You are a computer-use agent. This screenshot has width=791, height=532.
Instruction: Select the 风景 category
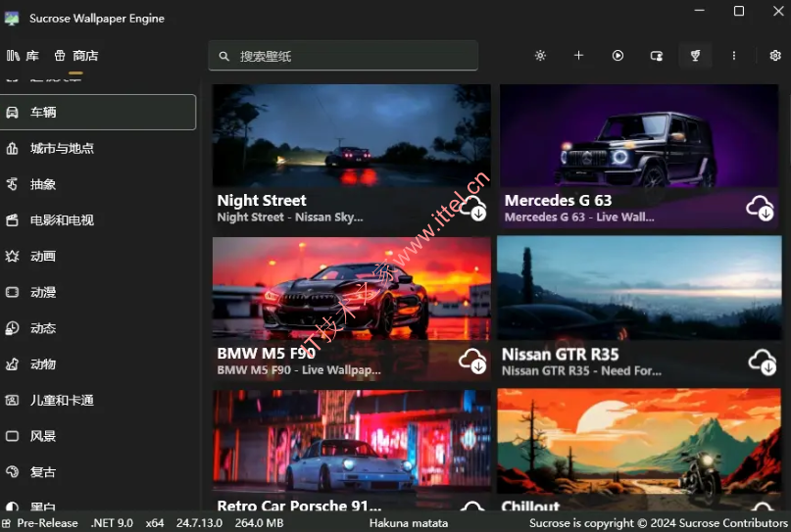click(98, 436)
